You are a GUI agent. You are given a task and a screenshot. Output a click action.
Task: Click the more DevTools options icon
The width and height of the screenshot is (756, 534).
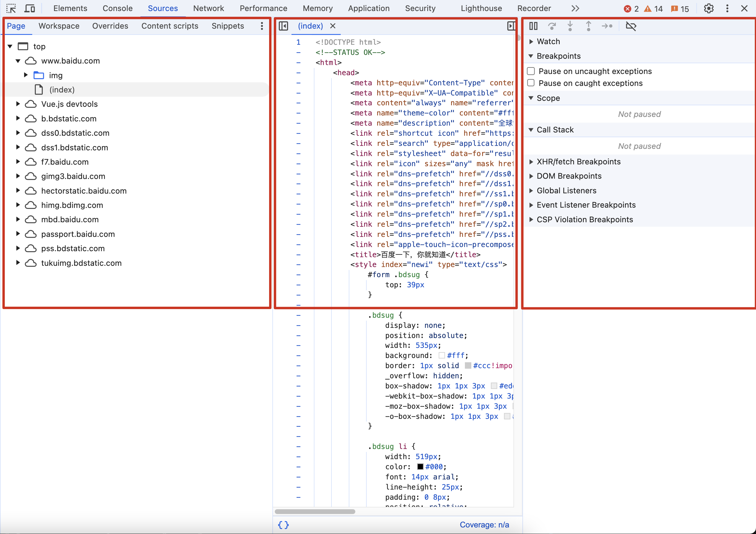[727, 8]
